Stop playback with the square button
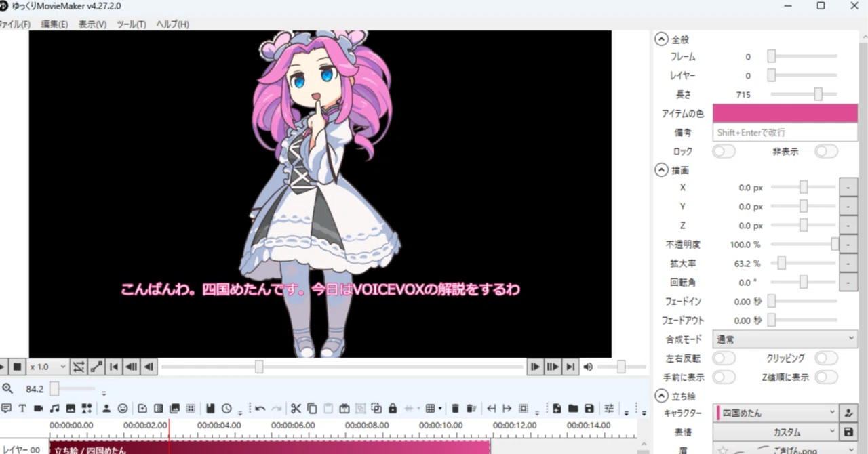 [18, 367]
